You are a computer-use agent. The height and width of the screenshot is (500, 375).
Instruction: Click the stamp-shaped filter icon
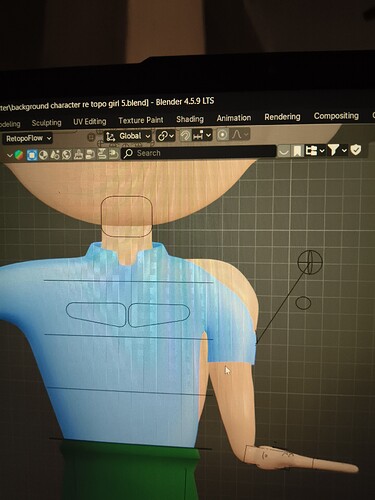(x=79, y=154)
